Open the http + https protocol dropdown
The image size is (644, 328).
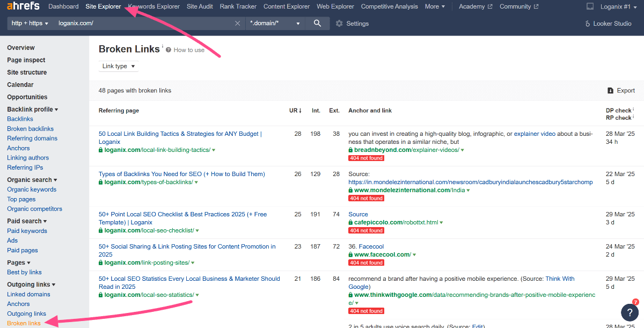pyautogui.click(x=30, y=24)
